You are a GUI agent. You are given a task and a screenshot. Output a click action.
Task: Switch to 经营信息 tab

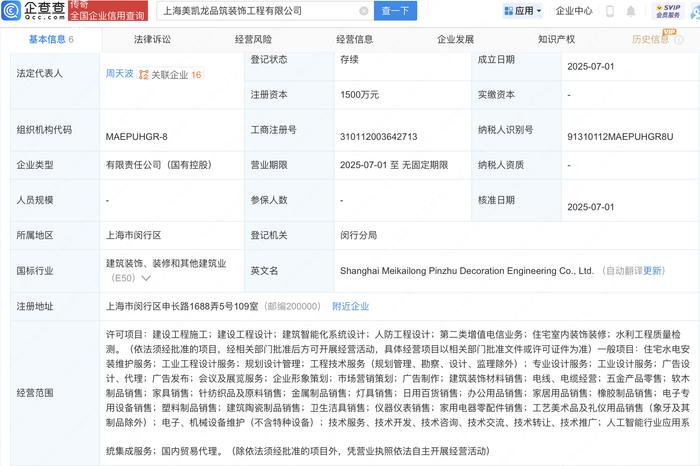click(x=354, y=39)
